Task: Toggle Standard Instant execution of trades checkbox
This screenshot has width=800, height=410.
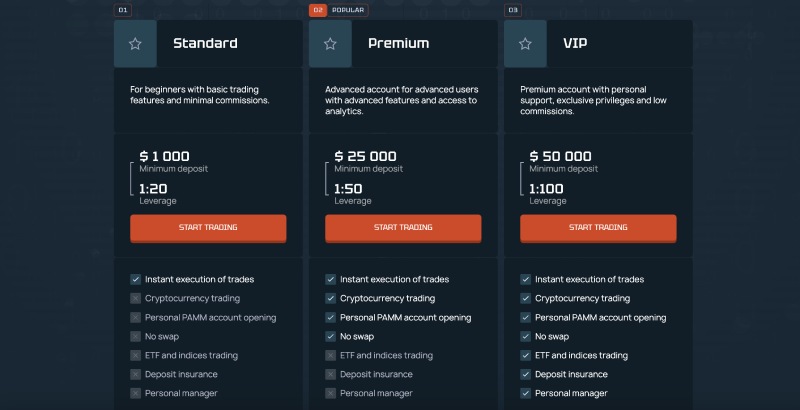Action: 135,279
